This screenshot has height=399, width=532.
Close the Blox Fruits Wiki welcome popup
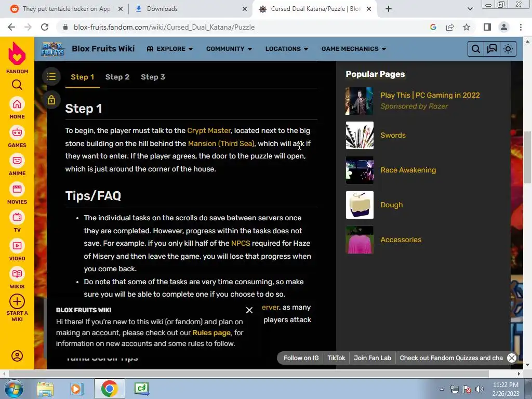click(x=249, y=310)
